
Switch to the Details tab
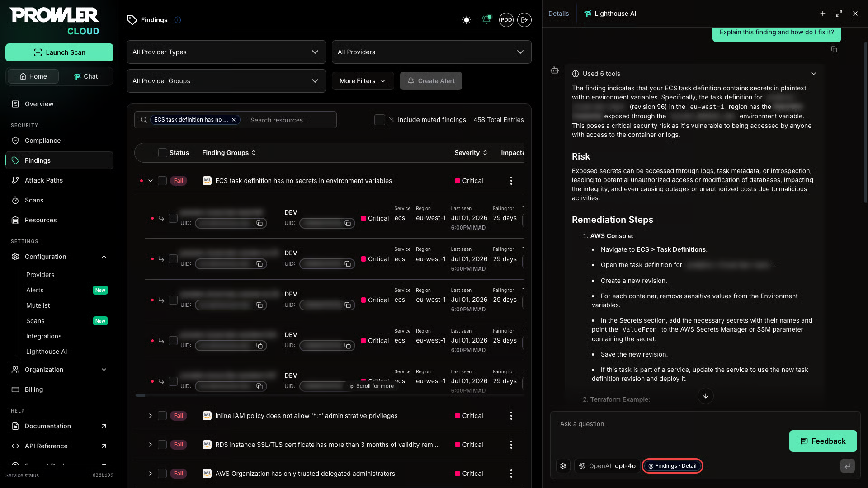point(558,14)
